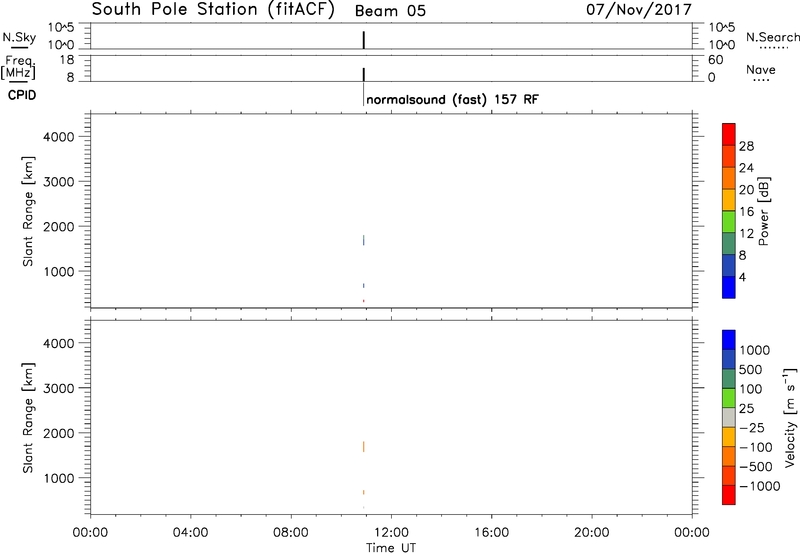Image resolution: width=800 pixels, height=554 pixels.
Task: Click the date 07/Nov/2017
Action: [x=639, y=10]
